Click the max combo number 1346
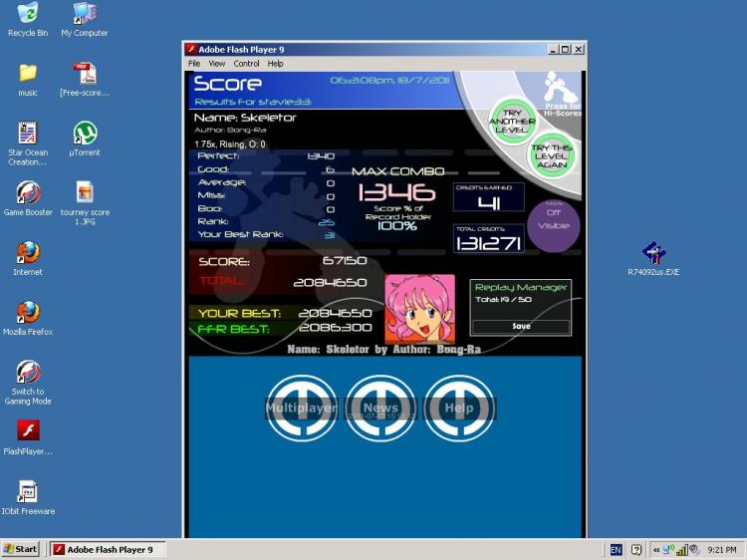The height and width of the screenshot is (560, 747). 396,193
